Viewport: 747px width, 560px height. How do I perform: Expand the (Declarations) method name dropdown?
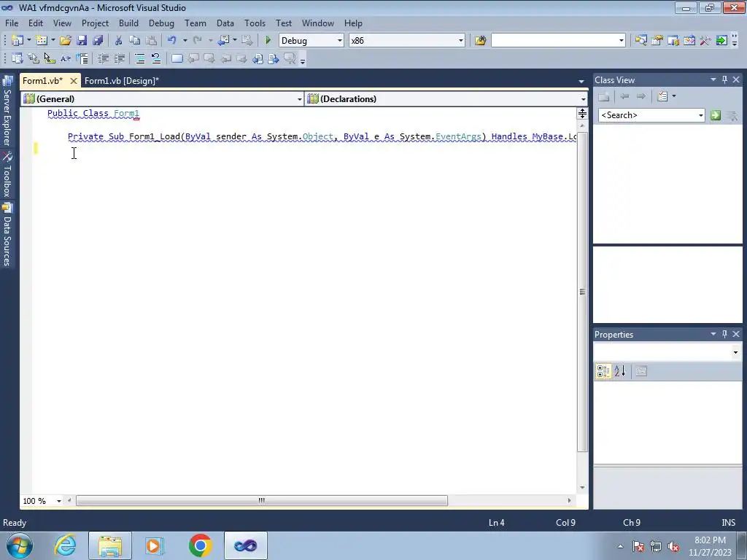[583, 99]
